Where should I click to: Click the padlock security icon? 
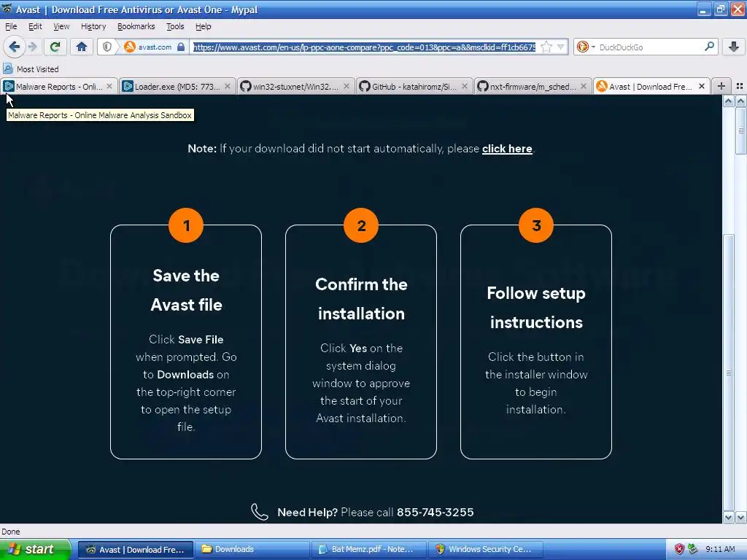[x=181, y=47]
